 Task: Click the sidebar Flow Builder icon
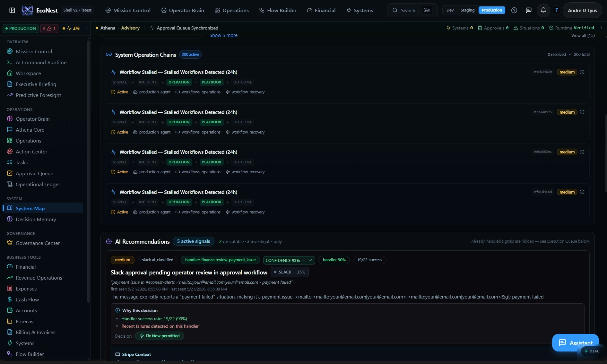click(10, 354)
